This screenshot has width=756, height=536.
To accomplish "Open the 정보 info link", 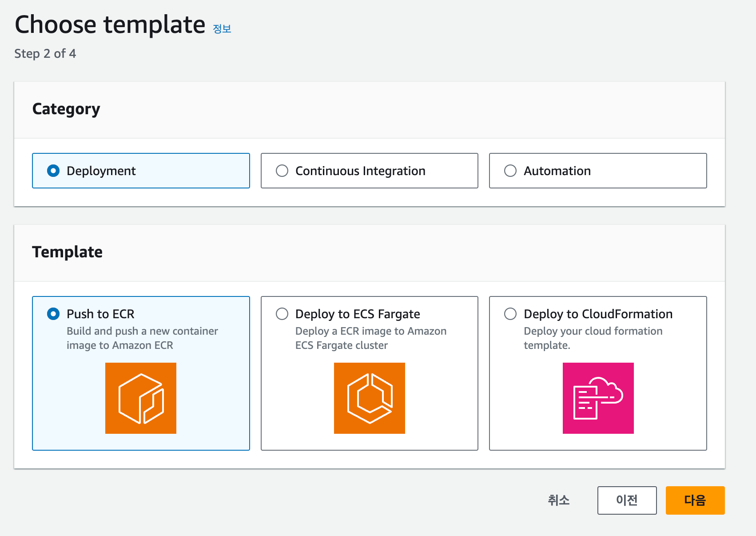I will pos(222,29).
